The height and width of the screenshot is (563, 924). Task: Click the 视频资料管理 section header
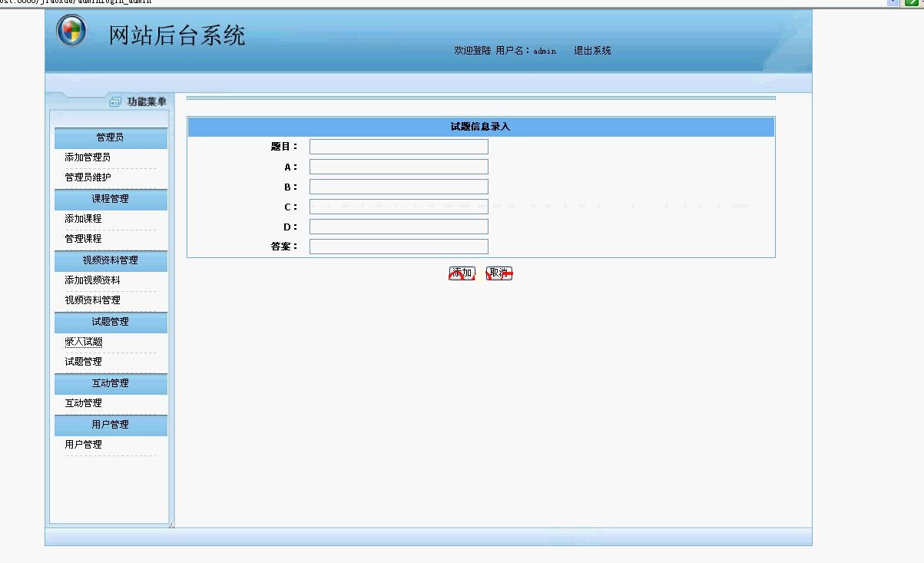(x=111, y=261)
